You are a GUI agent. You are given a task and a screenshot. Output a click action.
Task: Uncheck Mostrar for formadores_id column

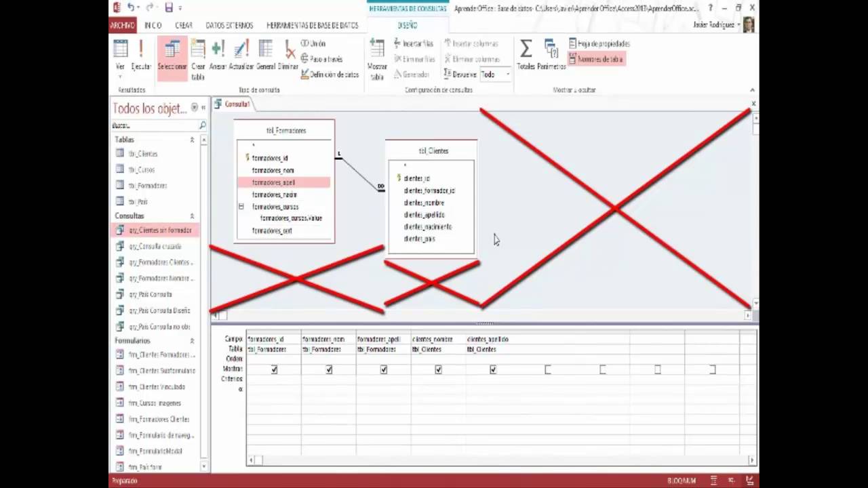274,369
